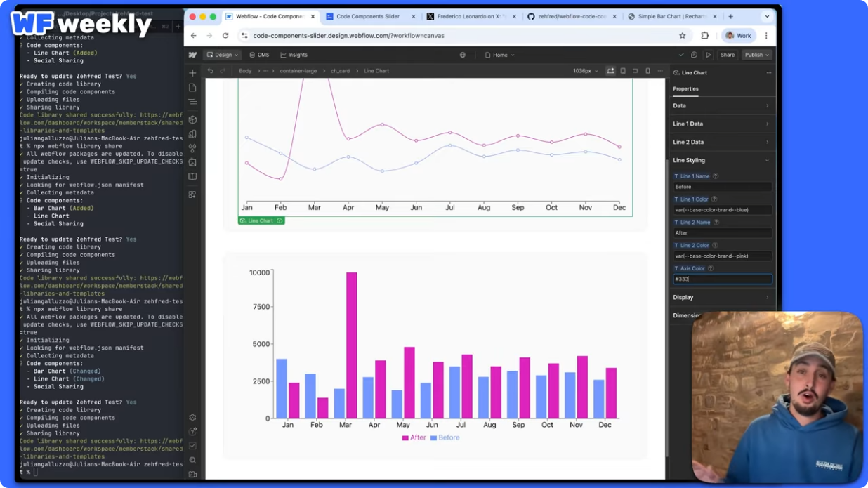Expand the Line 2 Data section
868x488 pixels.
point(721,143)
